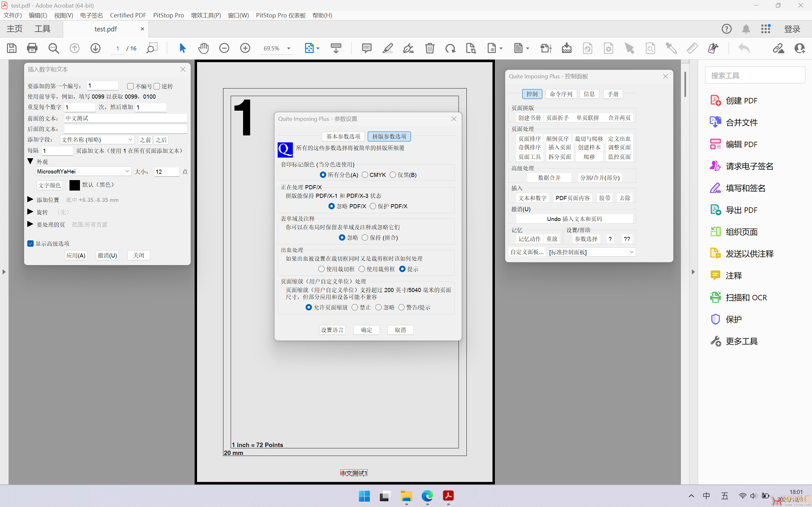
Task: Uncheck 显示高级选项 checkbox
Action: click(30, 244)
